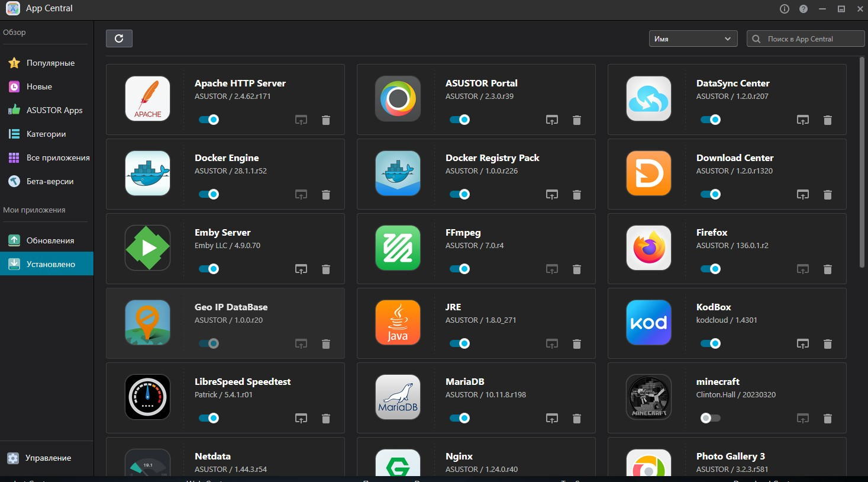Click the Поиск в App Central search field
The width and height of the screenshot is (868, 482).
[x=806, y=38]
